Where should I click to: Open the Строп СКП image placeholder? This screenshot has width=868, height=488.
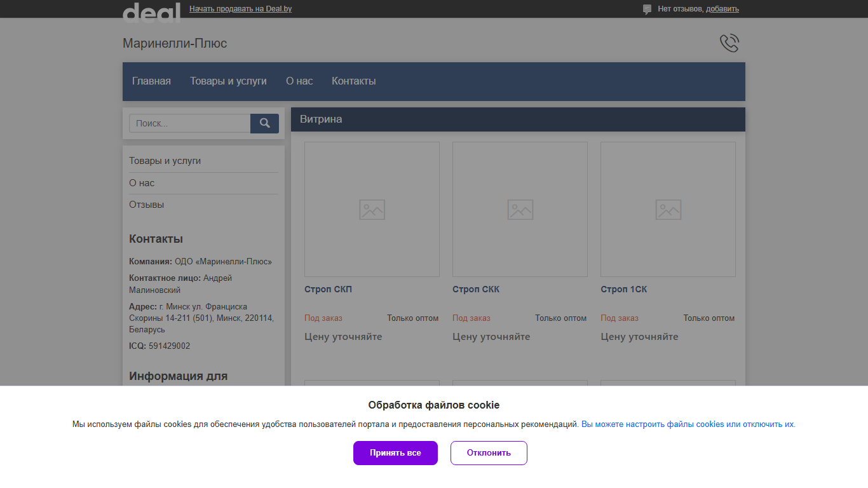tap(372, 209)
